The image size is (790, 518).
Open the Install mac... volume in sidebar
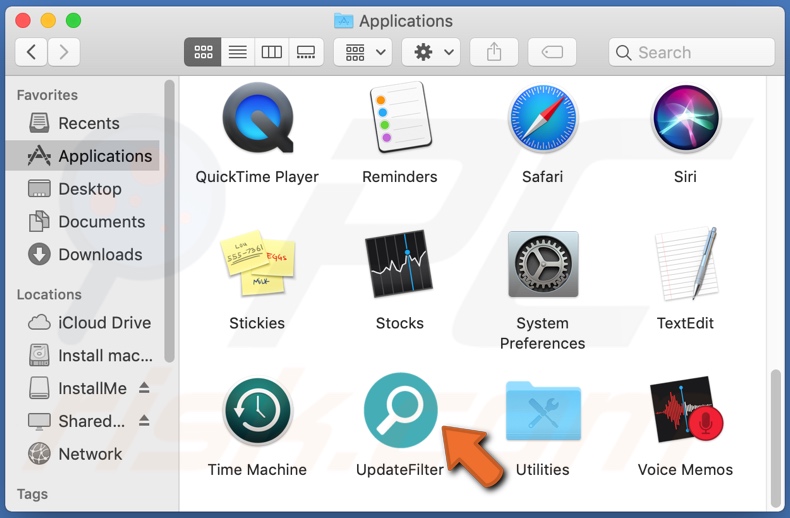point(83,355)
